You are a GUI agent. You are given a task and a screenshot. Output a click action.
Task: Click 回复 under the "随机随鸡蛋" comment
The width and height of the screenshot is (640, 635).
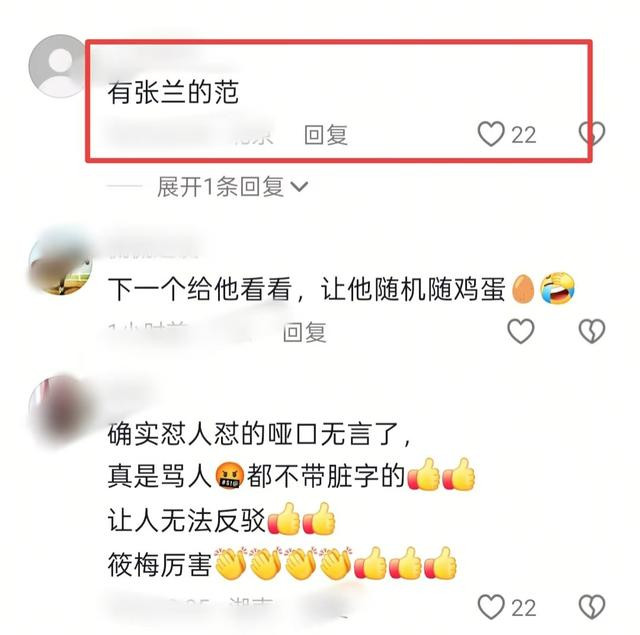tap(304, 332)
